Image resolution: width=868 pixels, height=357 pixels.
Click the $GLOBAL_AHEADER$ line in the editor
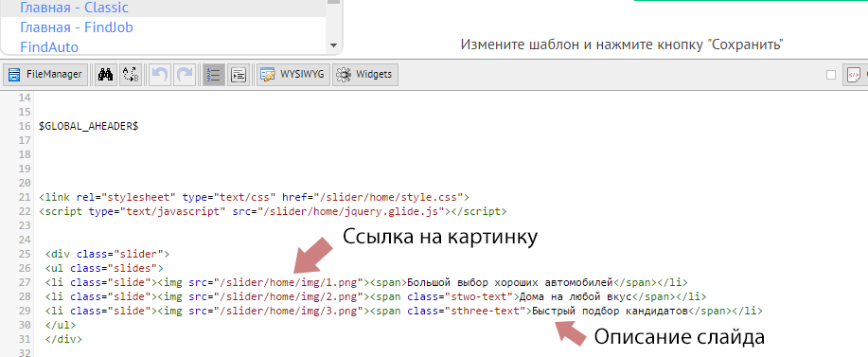tap(89, 126)
